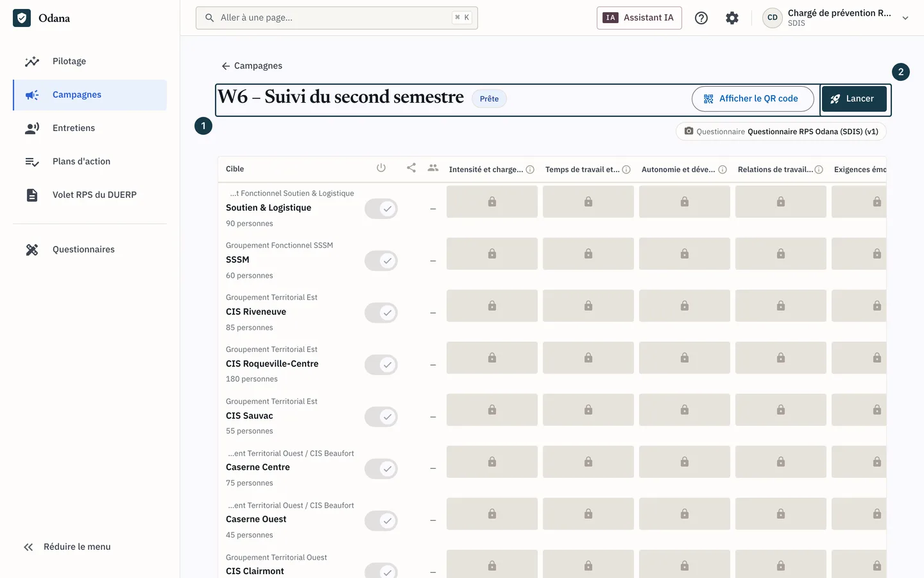Select Campagnes in the sidebar
Screen dimensions: 924x578
[90, 95]
